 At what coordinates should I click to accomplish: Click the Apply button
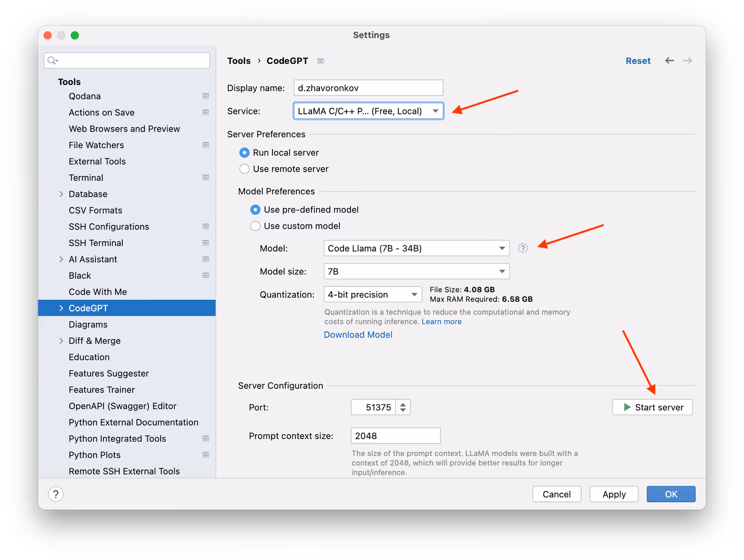[x=614, y=494]
